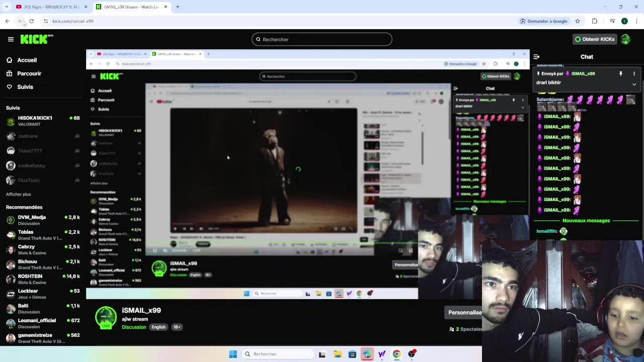Expand followed list with Afficher plus
Viewport: 644px width, 362px height.
click(x=19, y=194)
